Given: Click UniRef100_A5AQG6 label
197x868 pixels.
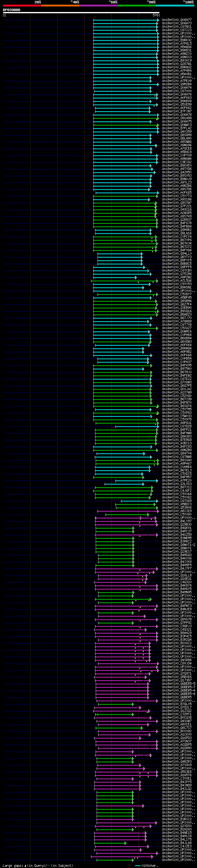Looking at the screenshot, I should point(177,47).
